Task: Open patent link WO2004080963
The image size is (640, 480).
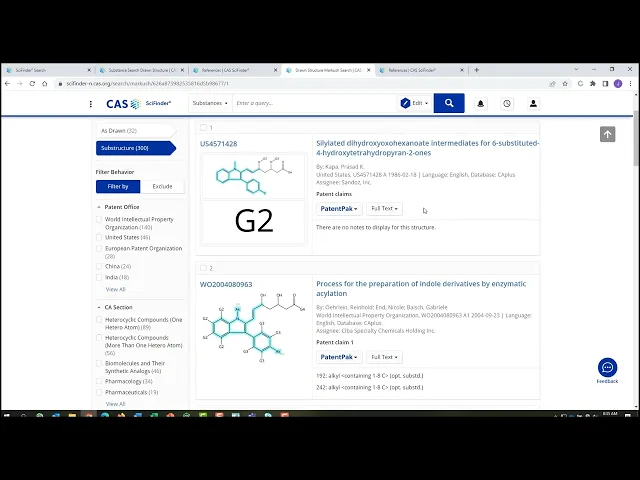Action: pos(226,284)
